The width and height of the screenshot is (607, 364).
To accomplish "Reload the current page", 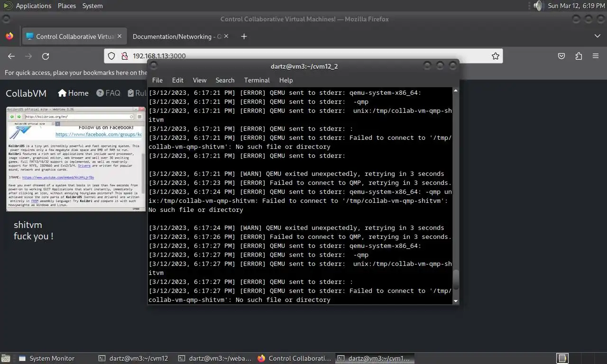I will (x=46, y=56).
